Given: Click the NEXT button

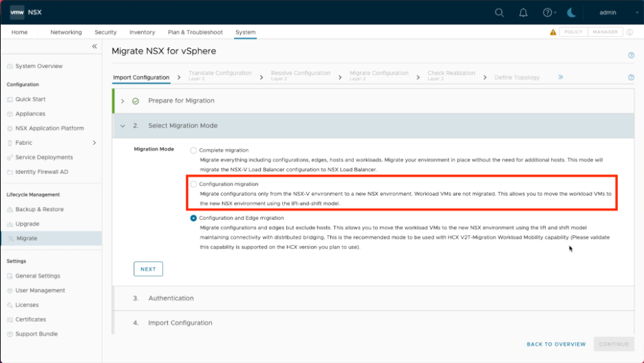Looking at the screenshot, I should coord(148,269).
